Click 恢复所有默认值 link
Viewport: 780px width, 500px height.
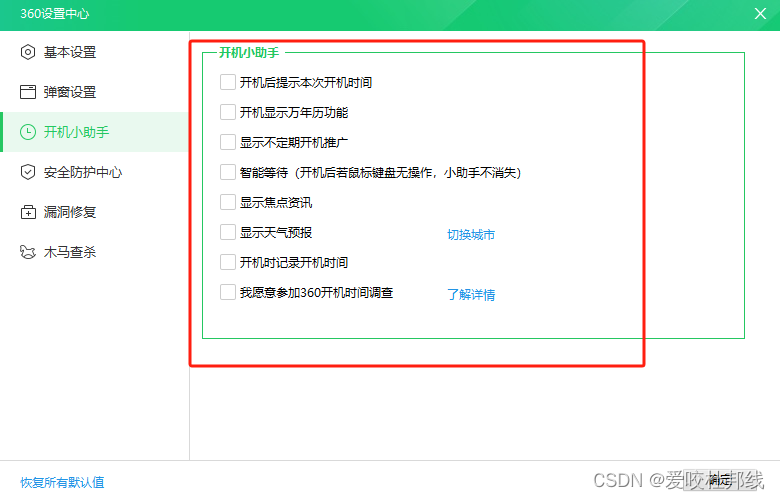coord(62,482)
